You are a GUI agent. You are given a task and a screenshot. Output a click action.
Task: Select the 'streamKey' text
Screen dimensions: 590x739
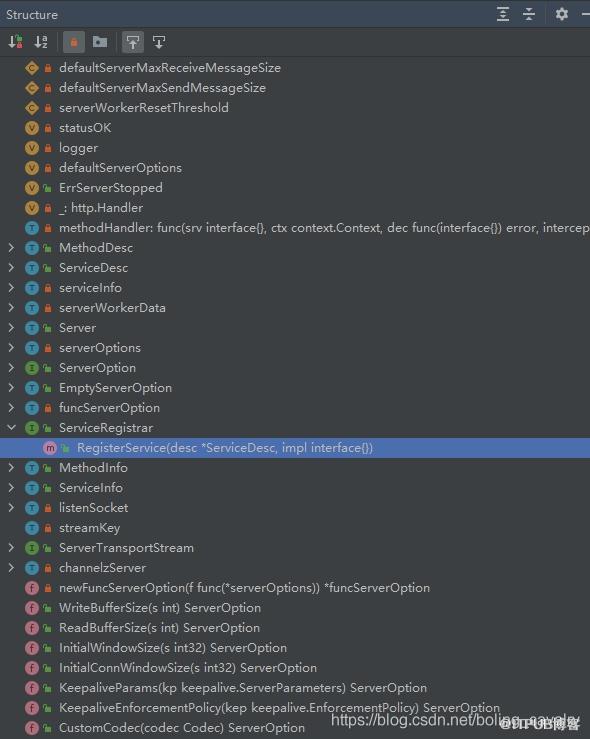tap(90, 528)
